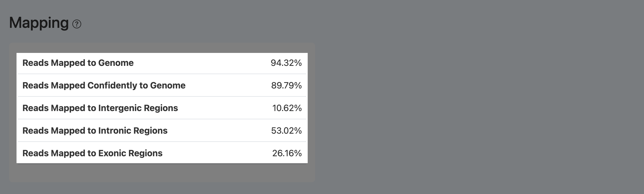This screenshot has width=644, height=194.
Task: Click the divider line above Intergenic Regions row
Action: point(162,96)
